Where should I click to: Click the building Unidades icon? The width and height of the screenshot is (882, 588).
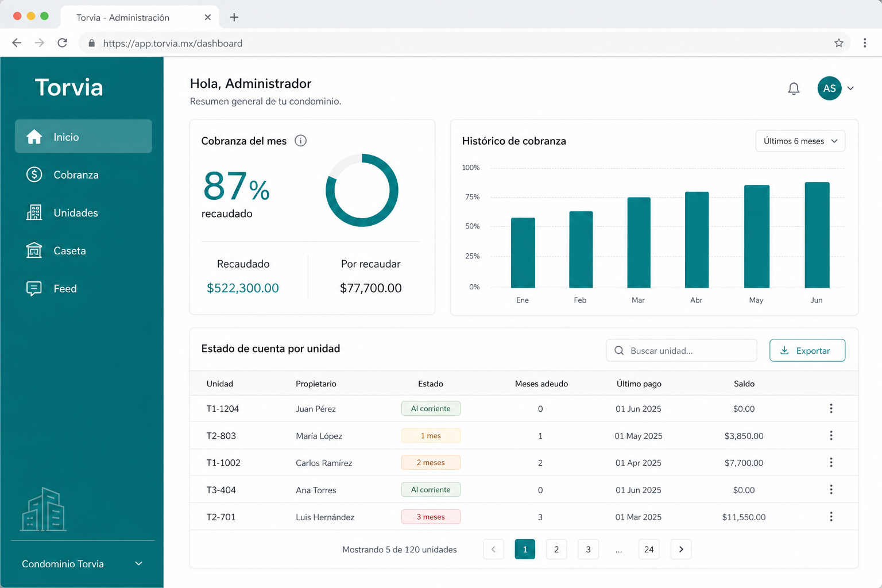click(x=34, y=212)
